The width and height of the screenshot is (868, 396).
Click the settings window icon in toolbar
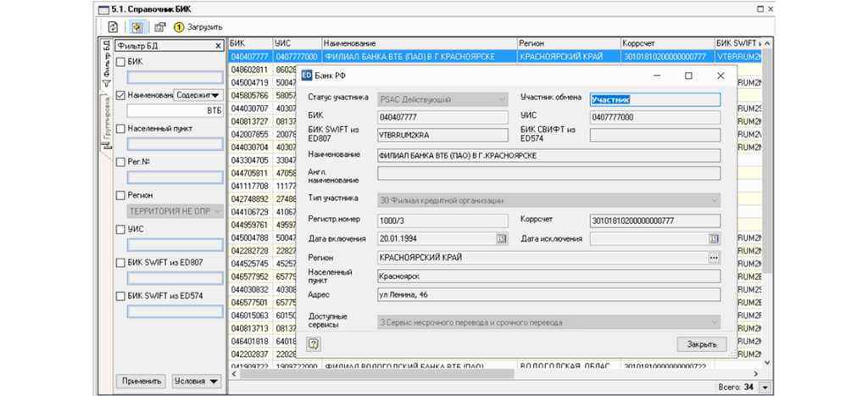click(x=159, y=27)
